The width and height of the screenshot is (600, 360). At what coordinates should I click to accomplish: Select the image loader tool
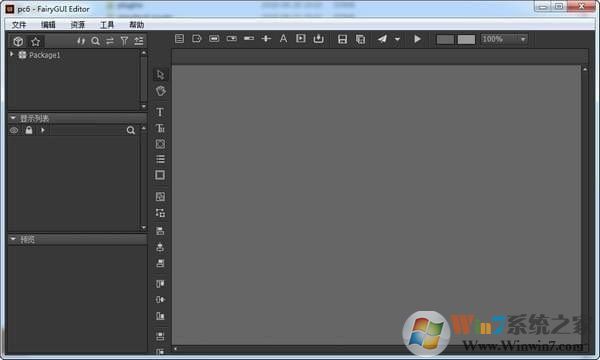point(160,144)
